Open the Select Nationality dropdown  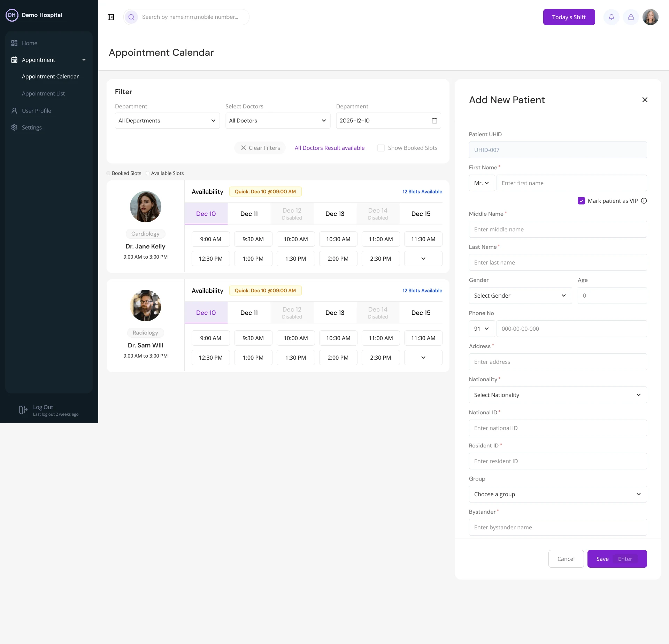click(x=558, y=395)
